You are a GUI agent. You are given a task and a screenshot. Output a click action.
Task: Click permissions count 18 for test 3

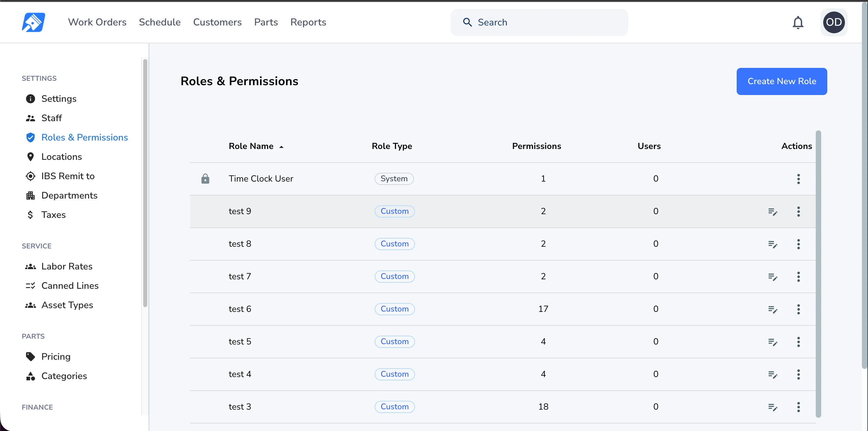[543, 407]
